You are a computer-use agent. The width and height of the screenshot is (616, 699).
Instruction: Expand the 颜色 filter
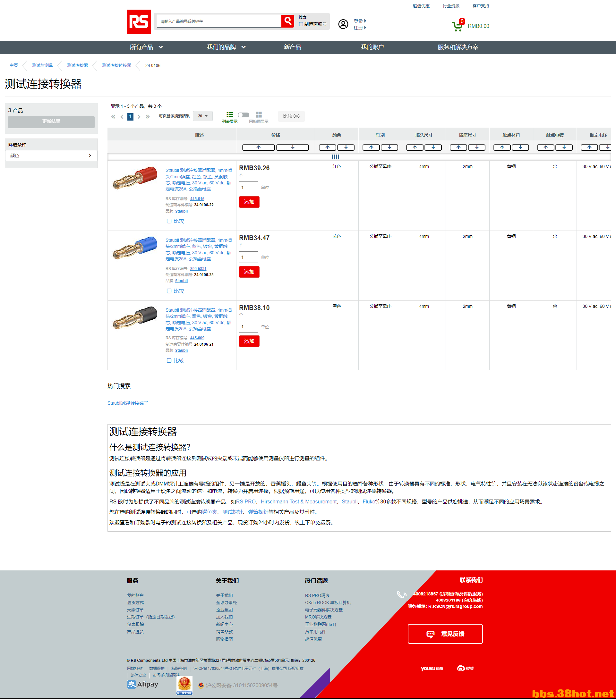click(x=51, y=156)
